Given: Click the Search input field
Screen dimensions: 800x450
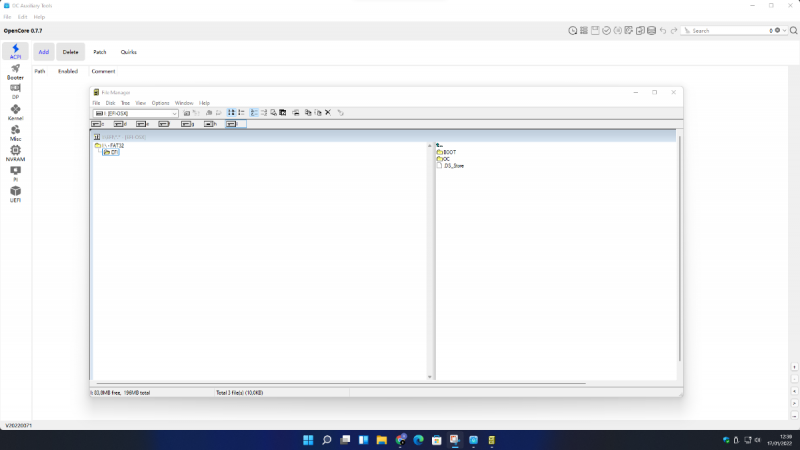Looking at the screenshot, I should pyautogui.click(x=727, y=31).
